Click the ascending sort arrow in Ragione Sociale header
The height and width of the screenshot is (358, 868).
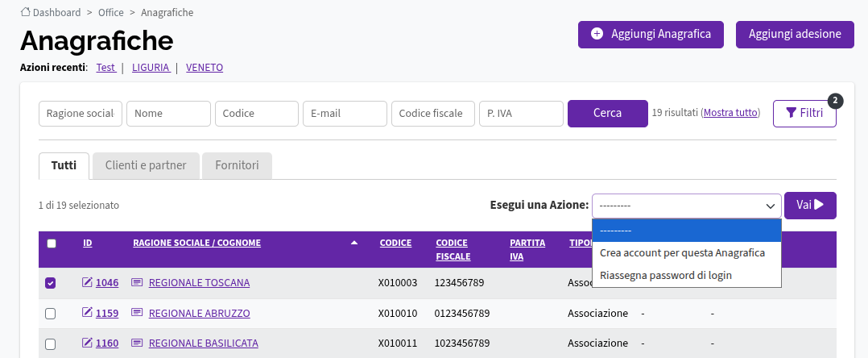tap(354, 243)
